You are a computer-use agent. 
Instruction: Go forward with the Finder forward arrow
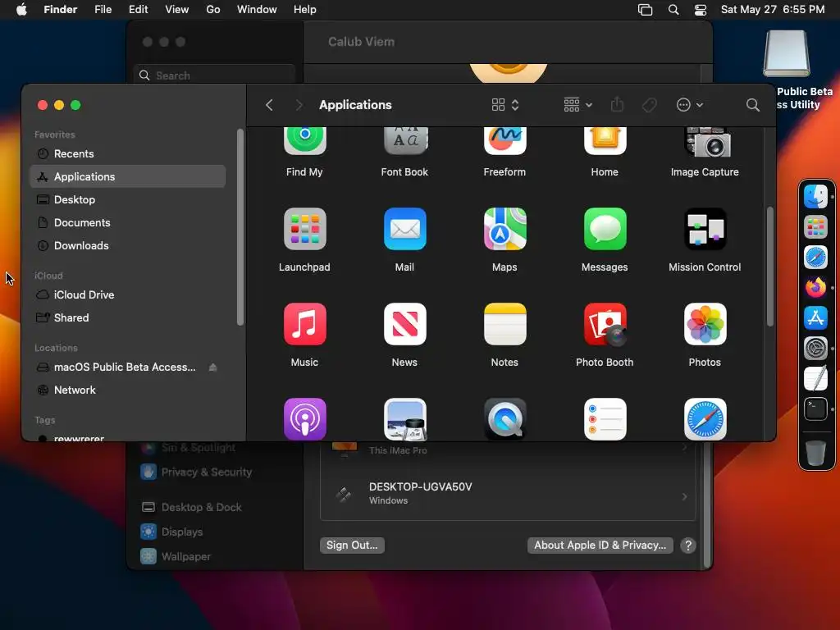(299, 105)
